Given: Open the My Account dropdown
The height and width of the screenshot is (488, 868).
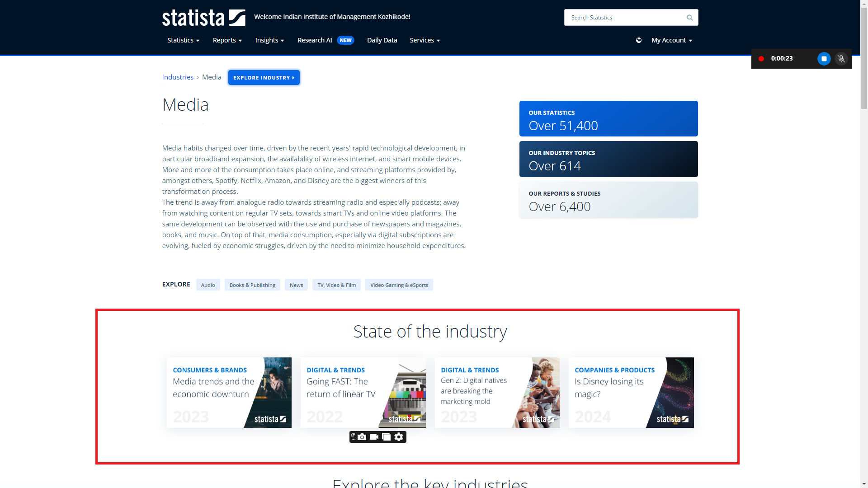Looking at the screenshot, I should 671,40.
